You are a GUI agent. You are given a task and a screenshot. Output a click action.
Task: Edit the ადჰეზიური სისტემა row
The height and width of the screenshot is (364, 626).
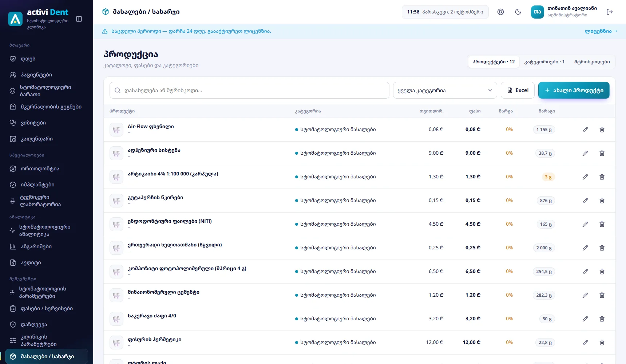coord(585,153)
